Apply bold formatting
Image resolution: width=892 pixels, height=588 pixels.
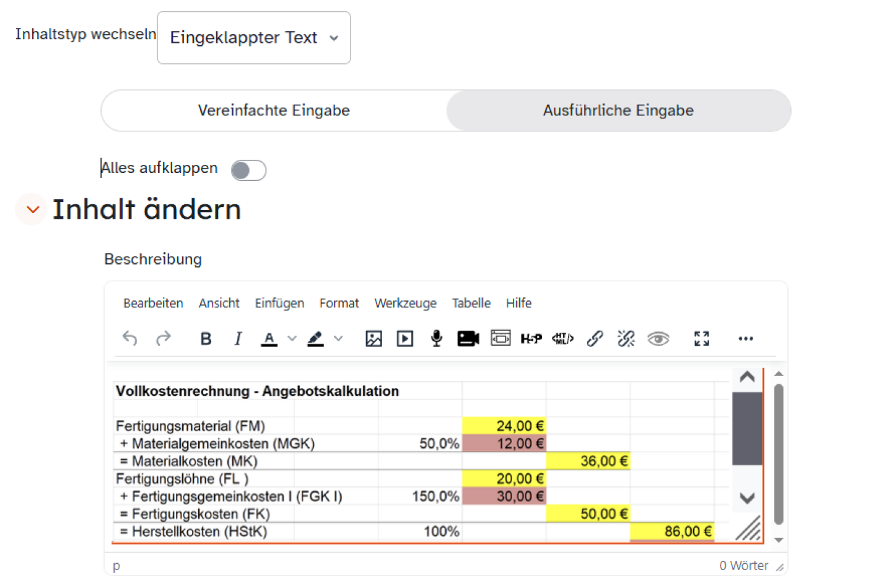coord(206,338)
